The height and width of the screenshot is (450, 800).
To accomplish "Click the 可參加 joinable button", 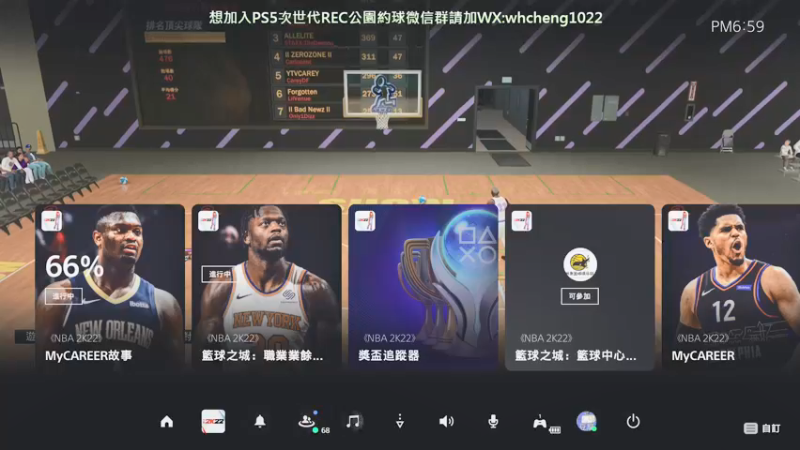I will (x=580, y=296).
